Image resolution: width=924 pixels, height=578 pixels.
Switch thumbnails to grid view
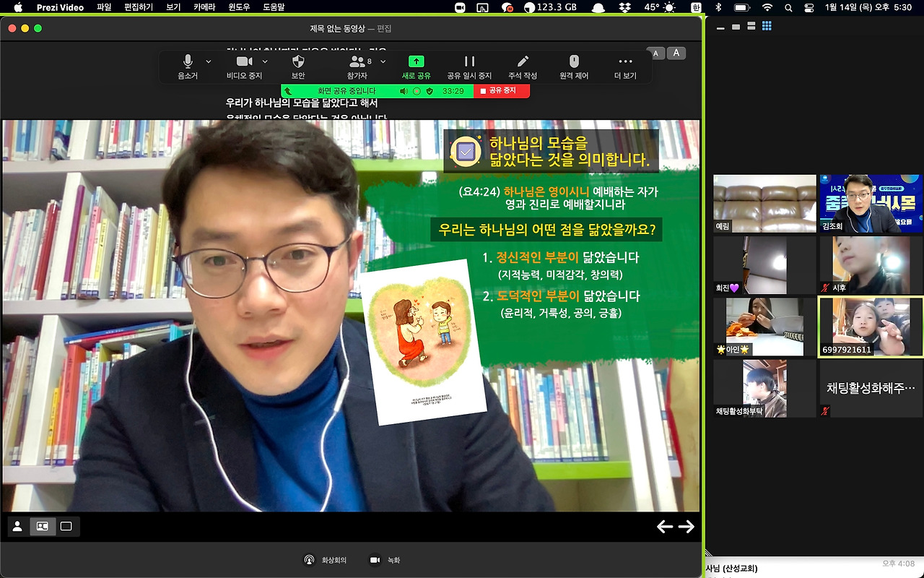point(767,27)
